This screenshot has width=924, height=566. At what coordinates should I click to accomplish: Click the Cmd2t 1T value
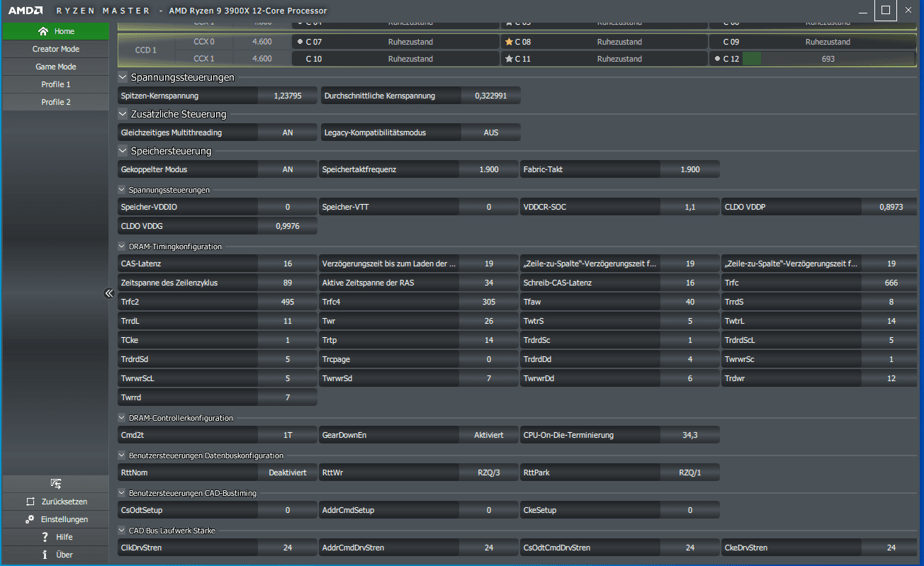point(288,435)
